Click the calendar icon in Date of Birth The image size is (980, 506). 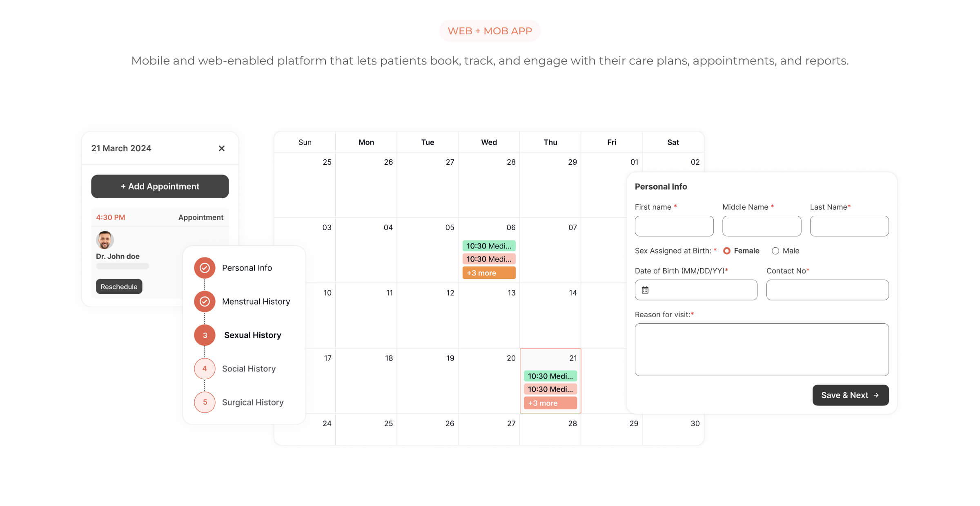click(645, 290)
